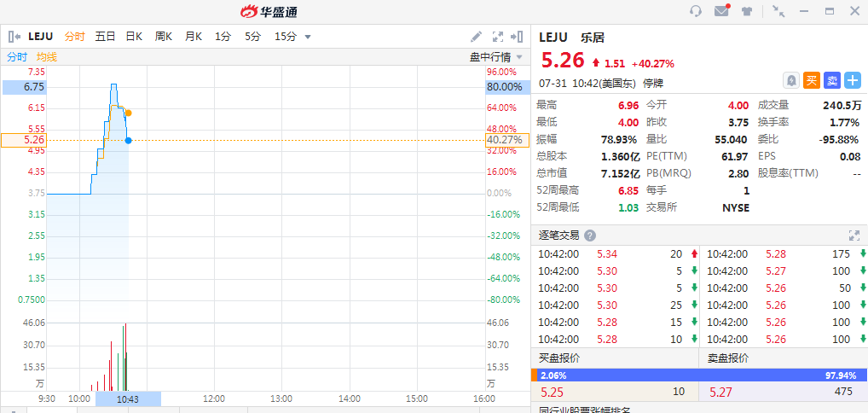Switch to the 分时 chart tab
This screenshot has height=413, width=868.
point(74,37)
